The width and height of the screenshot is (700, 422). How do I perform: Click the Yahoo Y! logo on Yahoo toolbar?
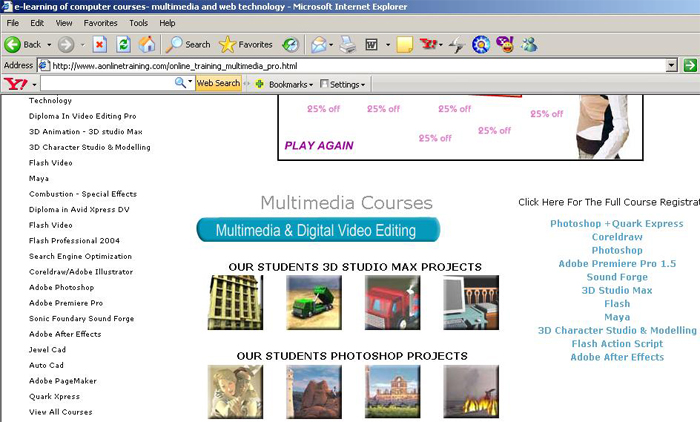pos(16,84)
